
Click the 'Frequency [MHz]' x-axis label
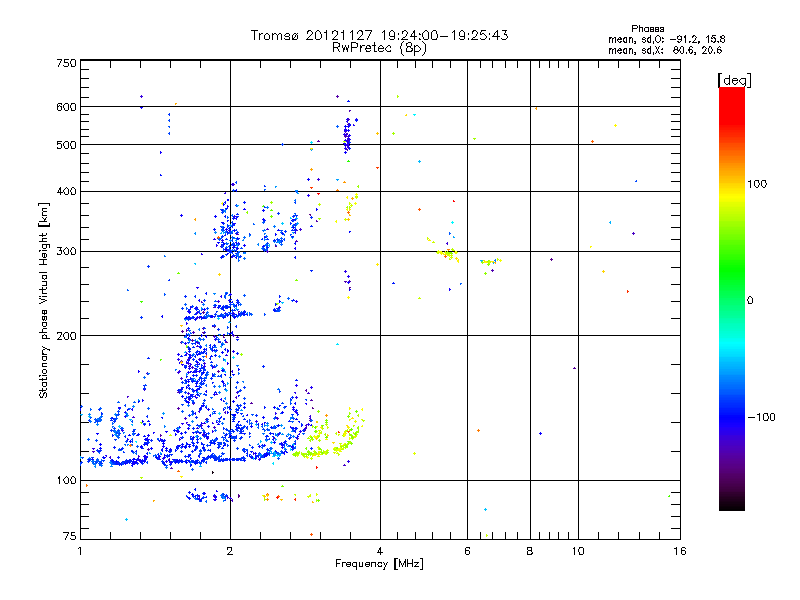[x=379, y=564]
